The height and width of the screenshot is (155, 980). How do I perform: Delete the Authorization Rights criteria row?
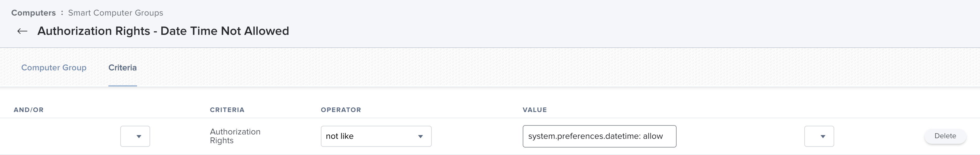tap(945, 136)
